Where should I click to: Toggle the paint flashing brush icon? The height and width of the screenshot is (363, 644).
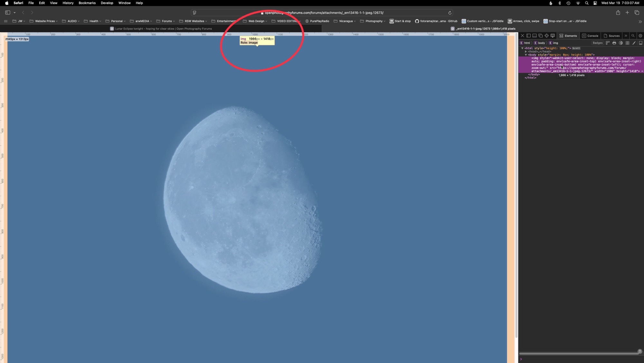point(634,43)
